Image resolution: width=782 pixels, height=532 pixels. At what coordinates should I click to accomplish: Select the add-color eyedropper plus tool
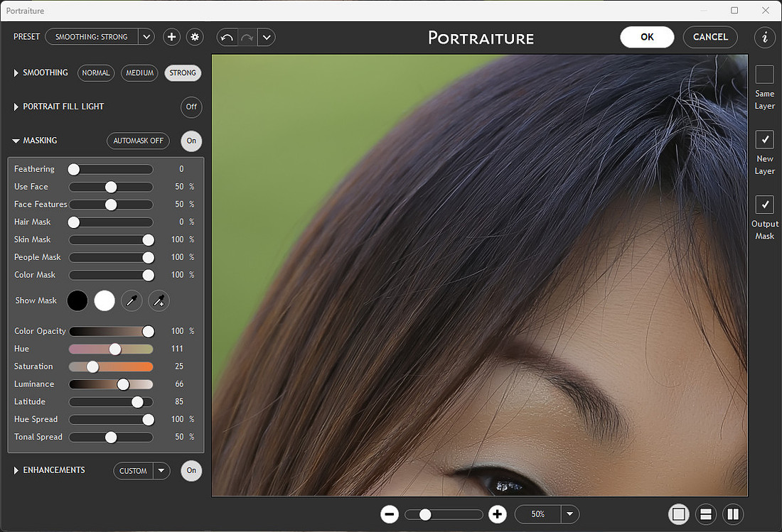159,301
